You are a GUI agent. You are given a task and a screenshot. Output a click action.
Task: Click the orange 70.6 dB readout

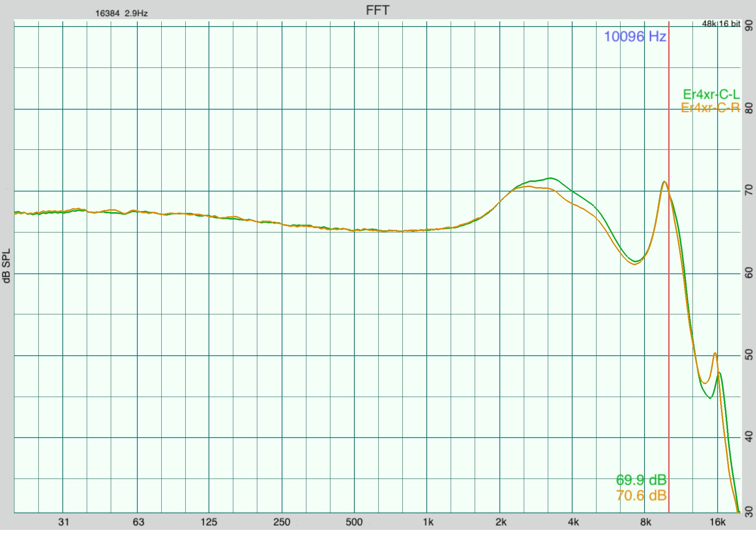click(641, 496)
